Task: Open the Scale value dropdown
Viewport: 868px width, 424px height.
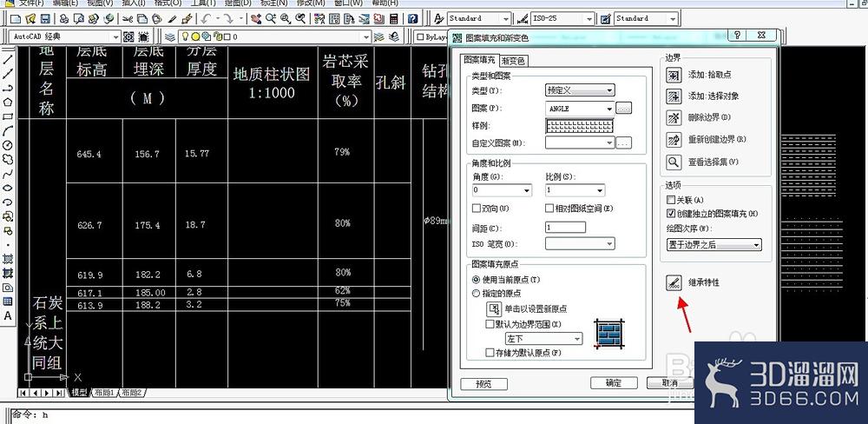Action: 575,190
